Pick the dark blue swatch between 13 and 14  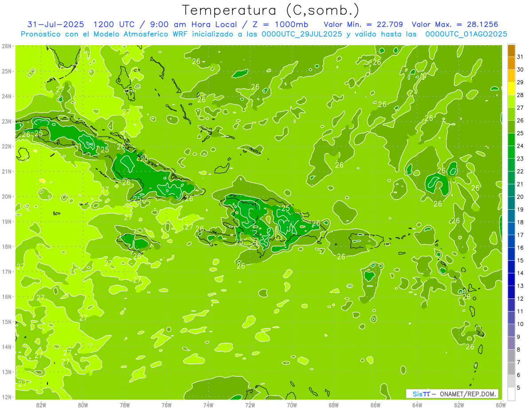pos(511,279)
